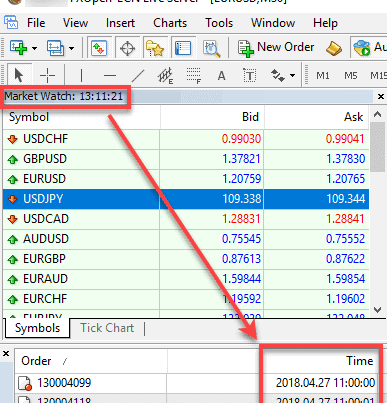Click the New Chart icon
Screen dimensions: 387x403
tap(18, 48)
